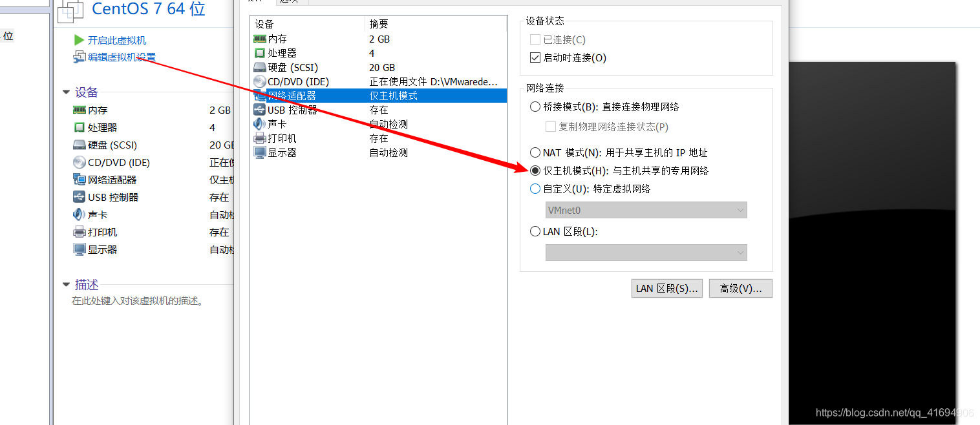Click the edit virtual machine settings icon
Image resolution: width=980 pixels, height=425 pixels.
tap(79, 57)
